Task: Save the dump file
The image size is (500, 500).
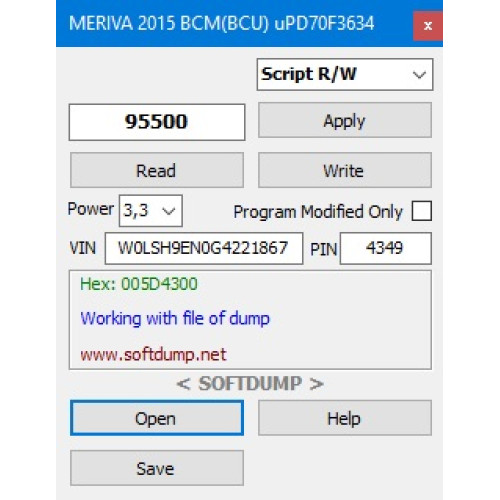Action: 157,468
